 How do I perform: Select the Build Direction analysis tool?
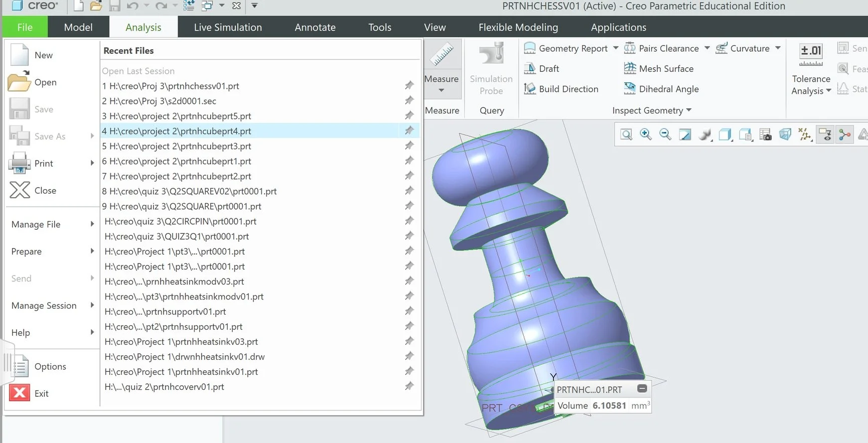[561, 89]
